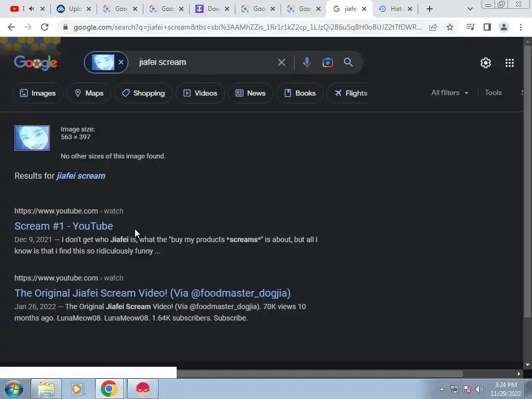Reload the current page
This screenshot has width=532, height=399.
click(x=45, y=27)
